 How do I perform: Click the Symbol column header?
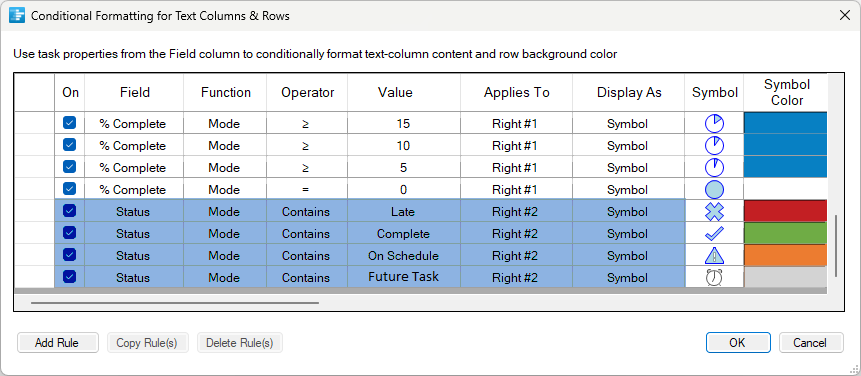[x=714, y=93]
